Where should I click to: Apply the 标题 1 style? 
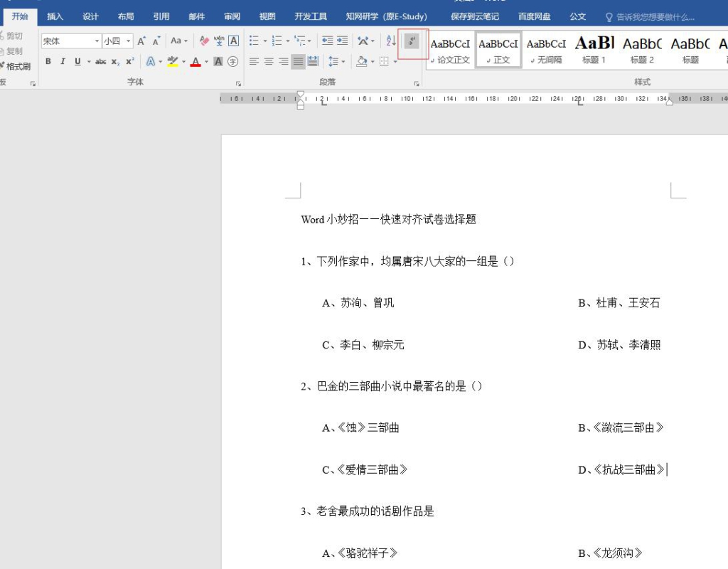point(594,48)
